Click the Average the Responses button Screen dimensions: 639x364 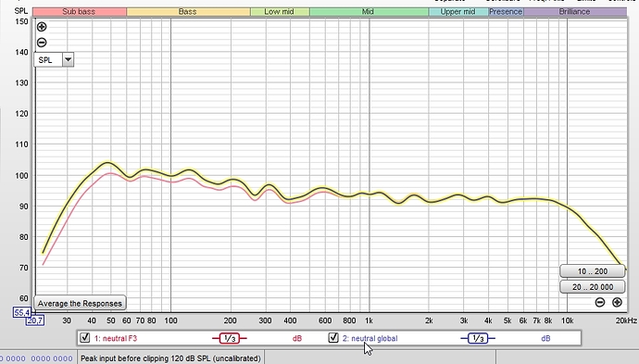(x=80, y=303)
